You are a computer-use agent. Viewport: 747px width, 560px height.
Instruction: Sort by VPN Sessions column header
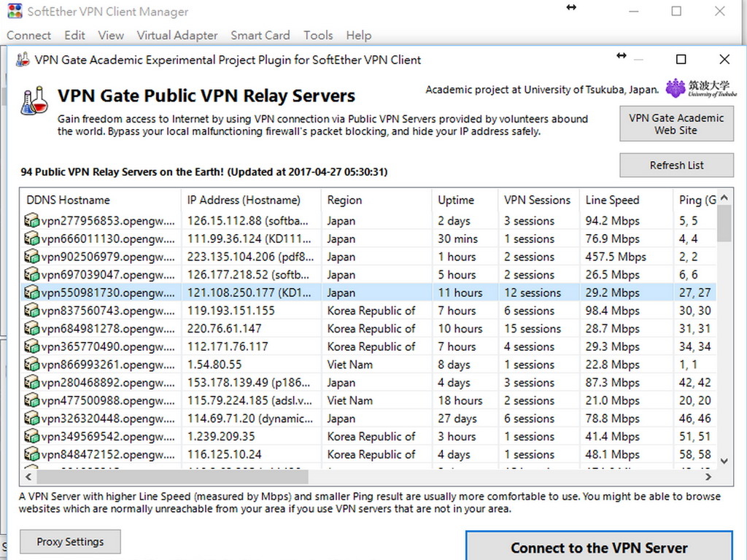pos(539,200)
